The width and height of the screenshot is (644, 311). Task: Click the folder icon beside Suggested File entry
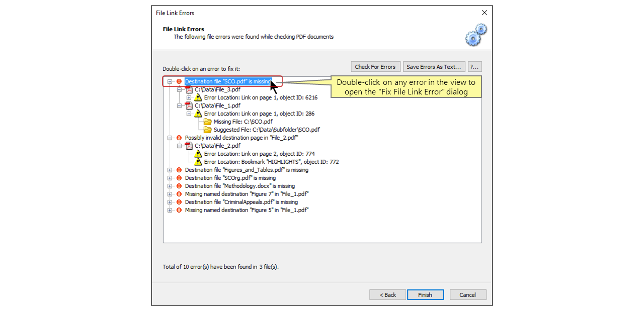tap(207, 130)
